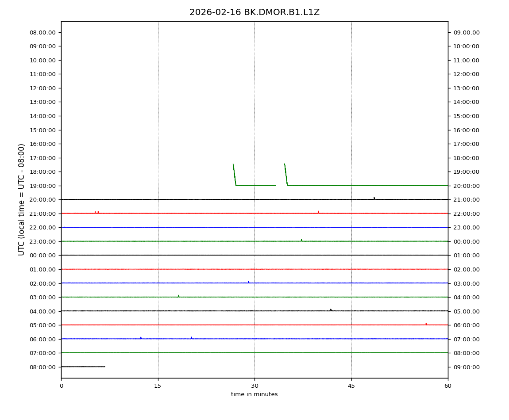Click the left-axis 17:00:00 time label
The image size is (509, 420).
(42, 158)
